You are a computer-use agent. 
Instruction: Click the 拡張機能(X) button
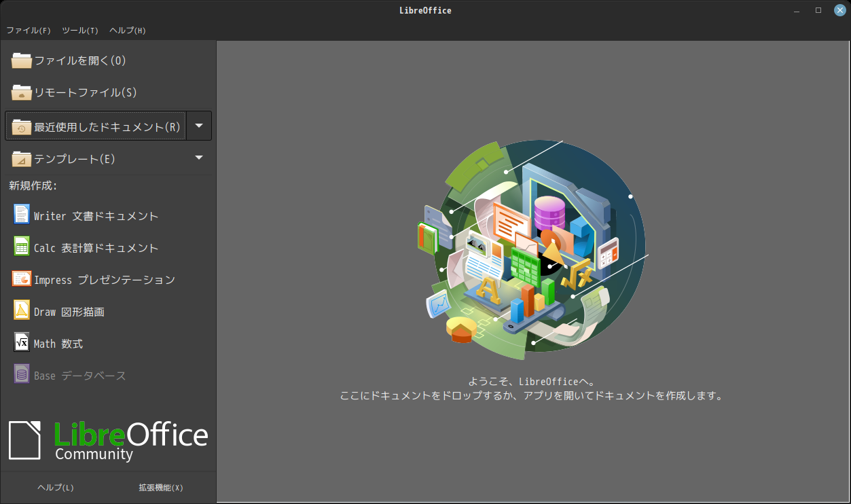(161, 488)
